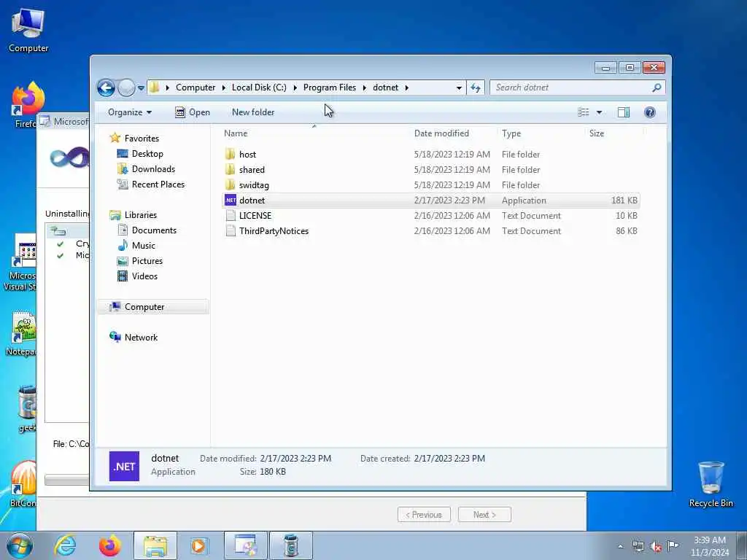
Task: Select the Recycle Bin desktop icon
Action: pyautogui.click(x=711, y=484)
